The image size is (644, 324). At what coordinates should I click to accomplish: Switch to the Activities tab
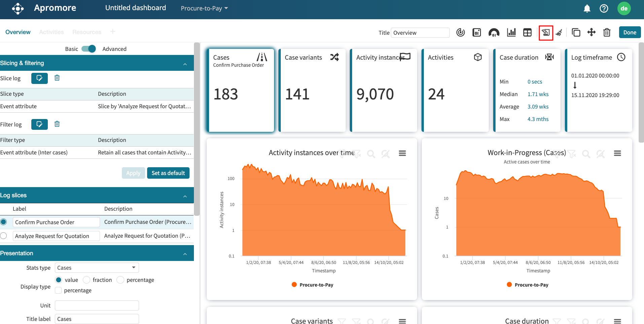(x=51, y=32)
